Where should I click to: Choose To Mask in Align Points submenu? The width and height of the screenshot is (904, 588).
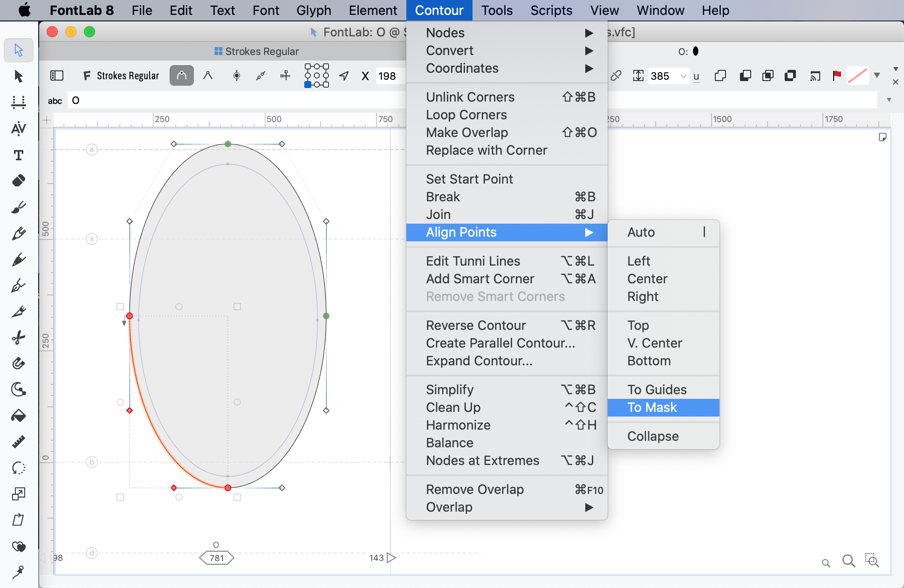664,407
